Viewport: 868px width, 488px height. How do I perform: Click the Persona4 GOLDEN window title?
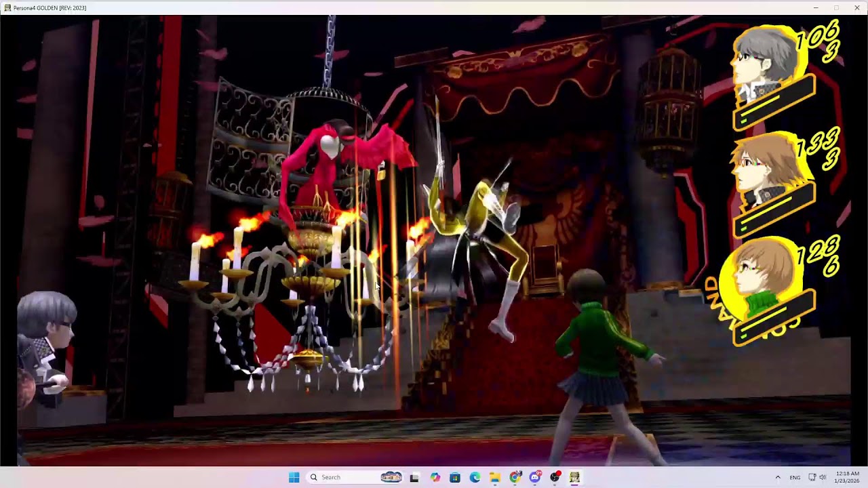tap(50, 7)
